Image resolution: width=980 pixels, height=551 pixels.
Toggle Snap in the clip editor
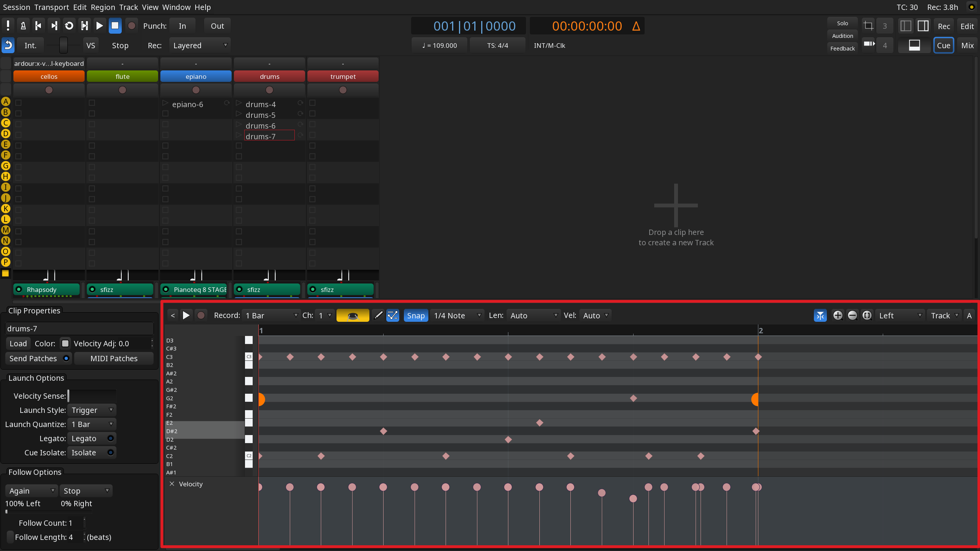[x=416, y=315]
